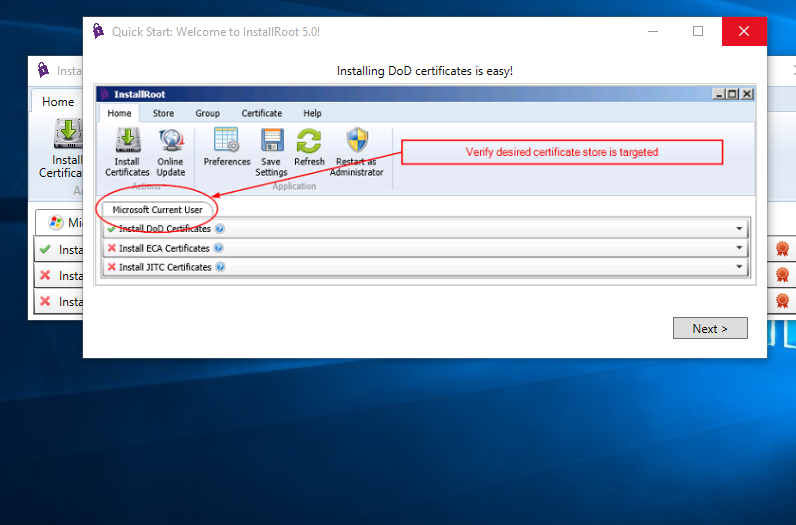796x525 pixels.
Task: Toggle red X beside Install ECA Certificates
Action: [x=112, y=248]
